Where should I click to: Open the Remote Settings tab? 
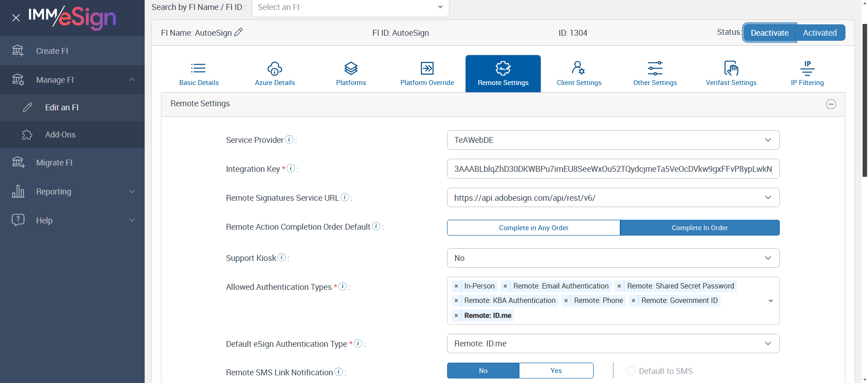click(503, 74)
